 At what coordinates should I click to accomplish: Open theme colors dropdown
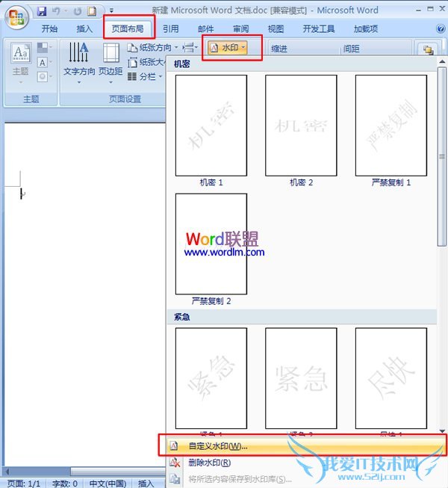tap(45, 48)
